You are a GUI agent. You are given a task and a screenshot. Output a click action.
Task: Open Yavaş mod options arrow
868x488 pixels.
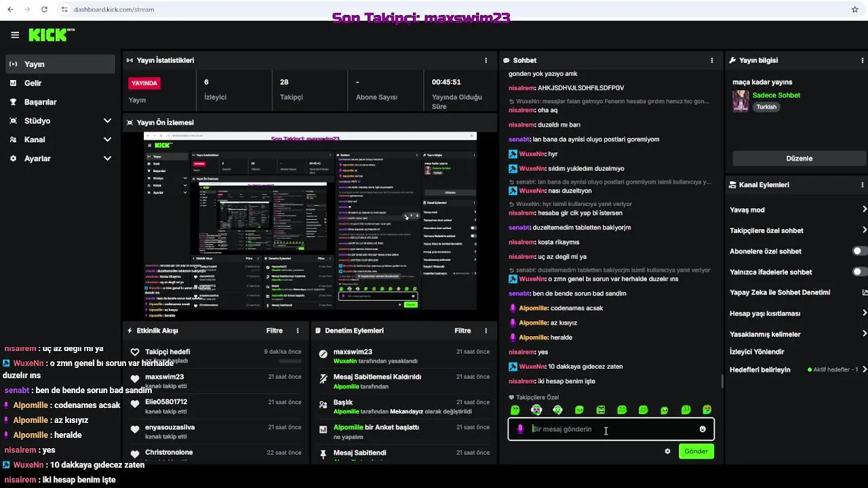click(x=865, y=209)
